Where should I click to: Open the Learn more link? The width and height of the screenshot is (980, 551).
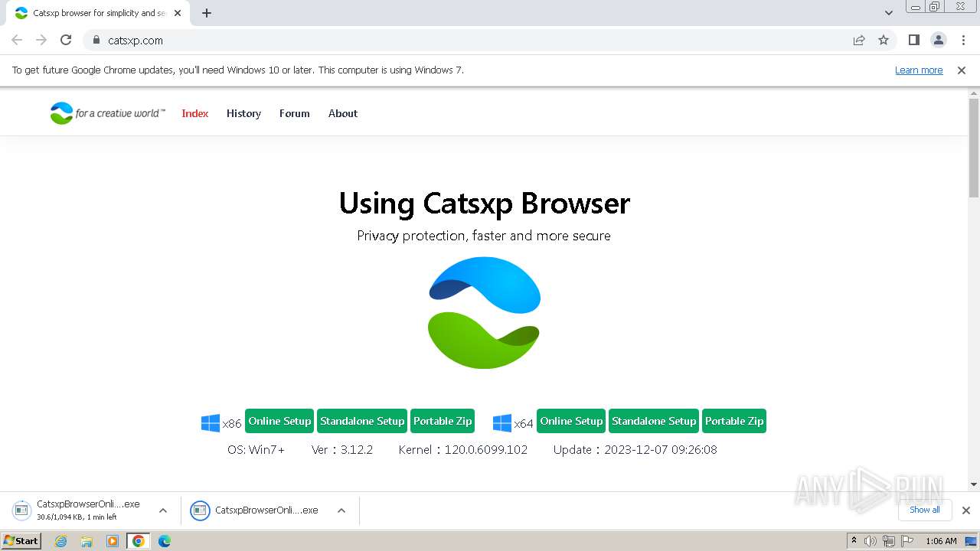(919, 70)
